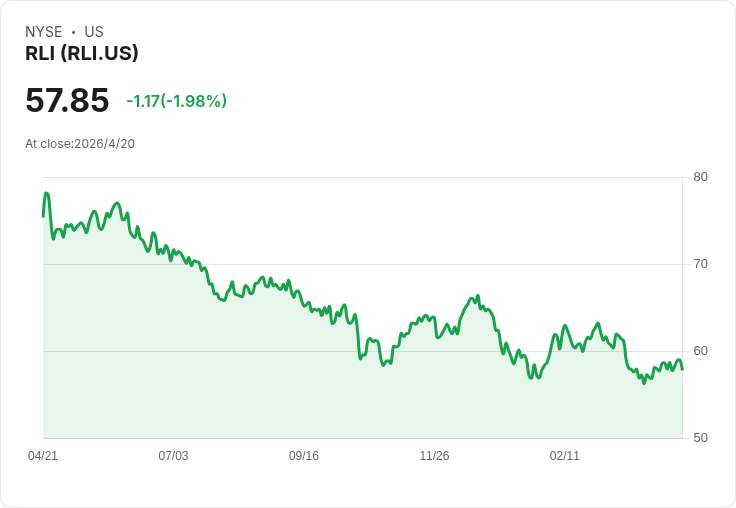
Task: Click the RLI (RLI.US) stock title
Action: 82,53
